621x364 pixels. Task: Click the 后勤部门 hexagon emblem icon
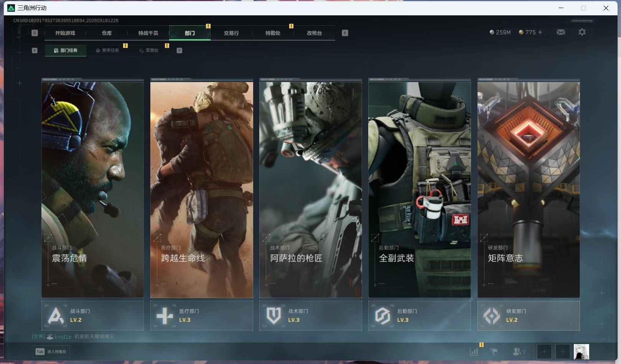[x=383, y=316]
